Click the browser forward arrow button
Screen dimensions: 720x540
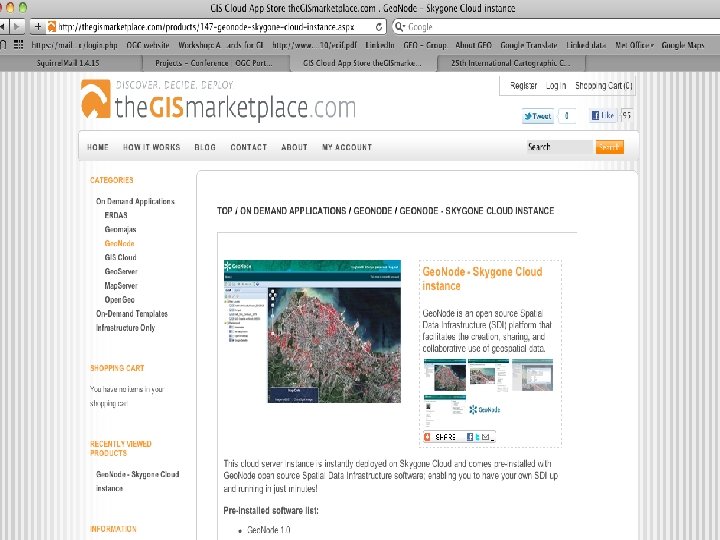[x=17, y=27]
